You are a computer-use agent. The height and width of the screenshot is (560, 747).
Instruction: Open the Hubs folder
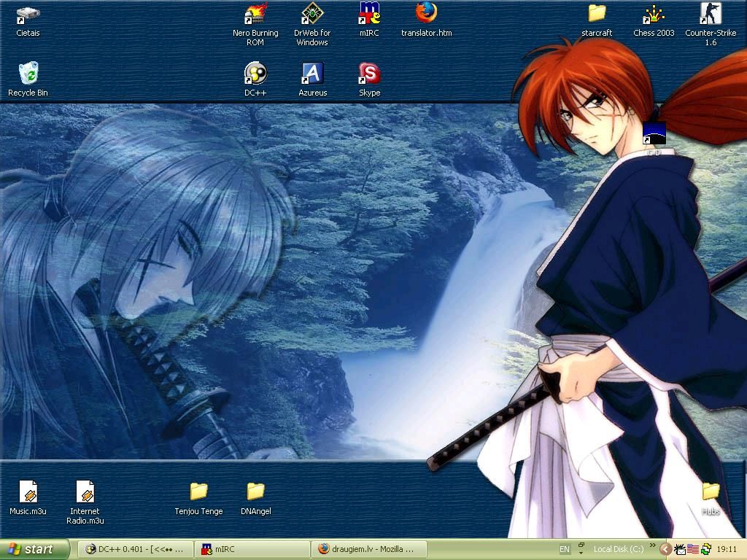click(711, 498)
